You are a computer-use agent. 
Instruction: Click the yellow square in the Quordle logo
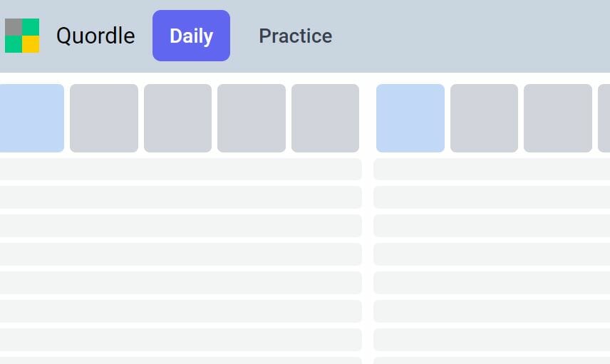(x=31, y=44)
